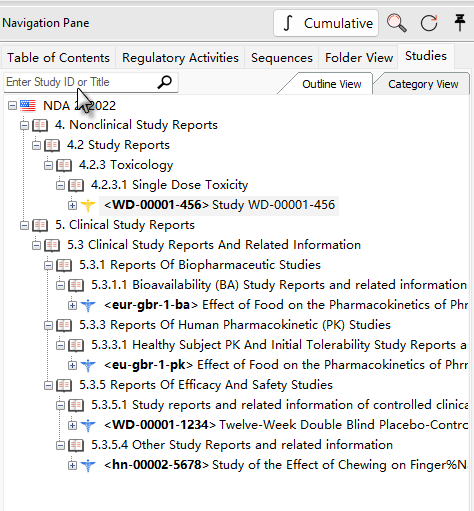Select the eu-gbr-1-pk Effect of Food row
The width and height of the screenshot is (474, 511).
(x=286, y=365)
